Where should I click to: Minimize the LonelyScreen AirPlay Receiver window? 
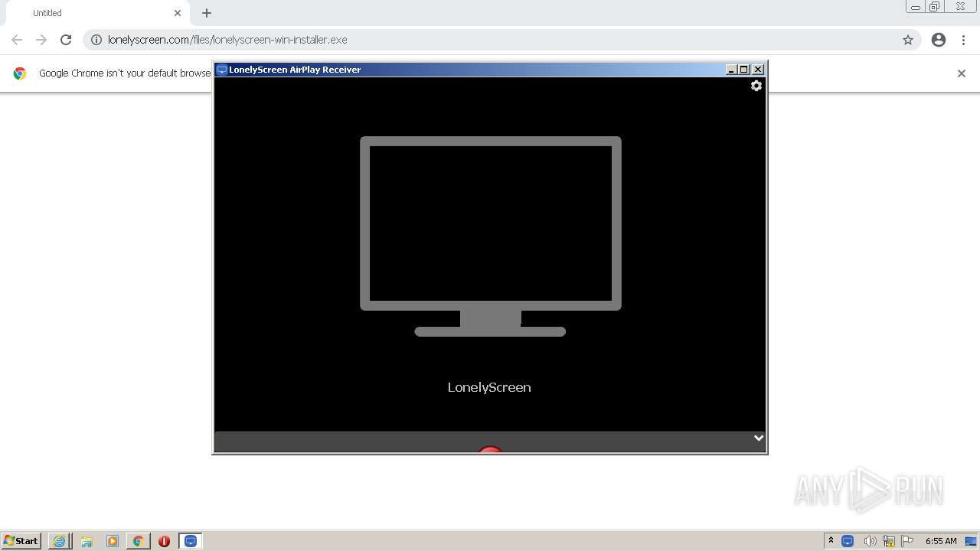731,70
